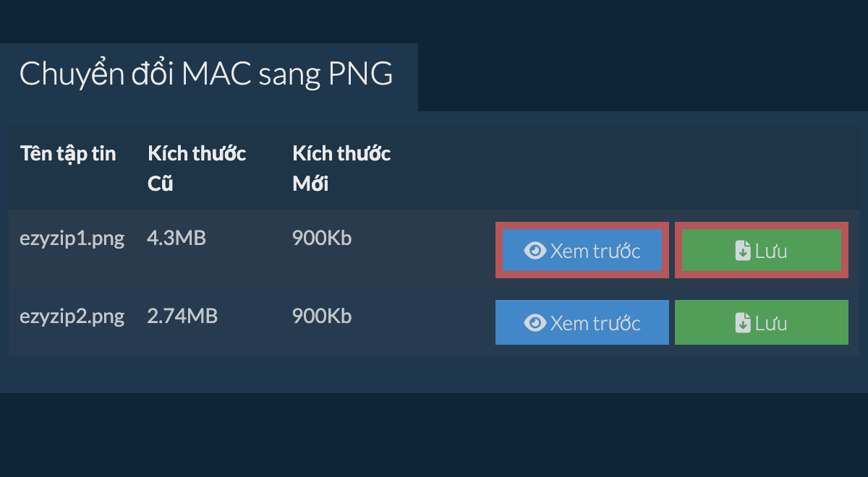This screenshot has width=868, height=477.
Task: Save ezyzip1.png using the Lưu button
Action: [x=761, y=251]
